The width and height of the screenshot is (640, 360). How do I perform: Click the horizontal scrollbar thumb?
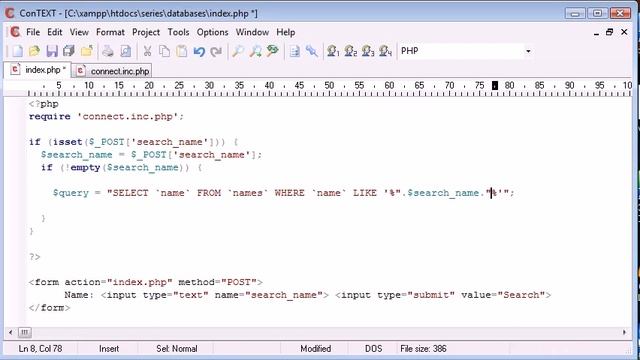coord(24,332)
